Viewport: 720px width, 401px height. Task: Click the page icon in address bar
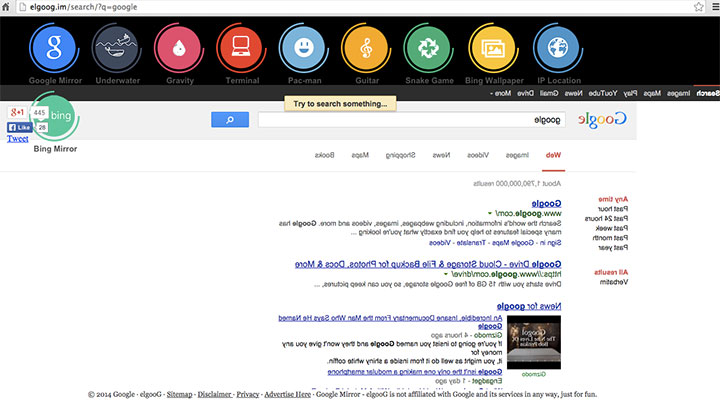point(22,7)
